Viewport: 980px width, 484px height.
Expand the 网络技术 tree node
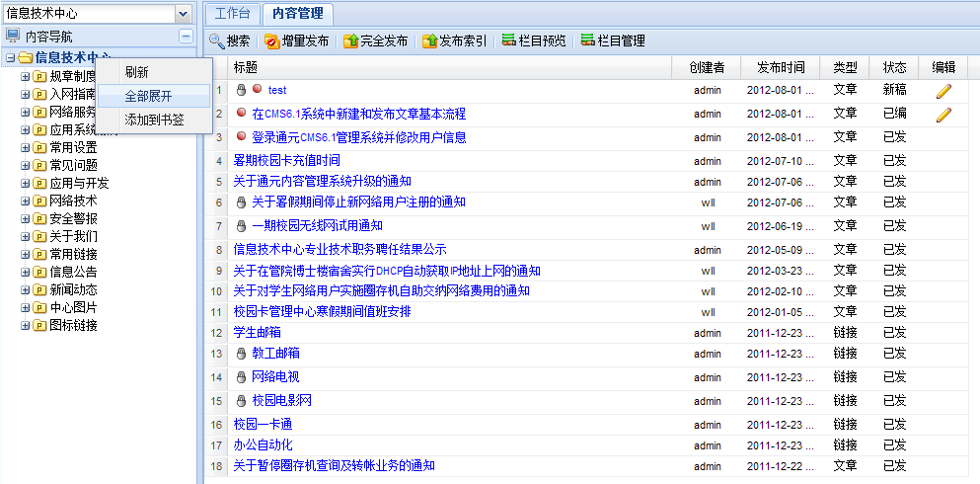click(26, 201)
